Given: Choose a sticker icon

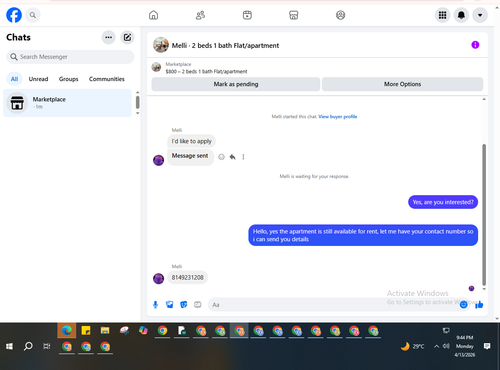Looking at the screenshot, I should coord(184,305).
